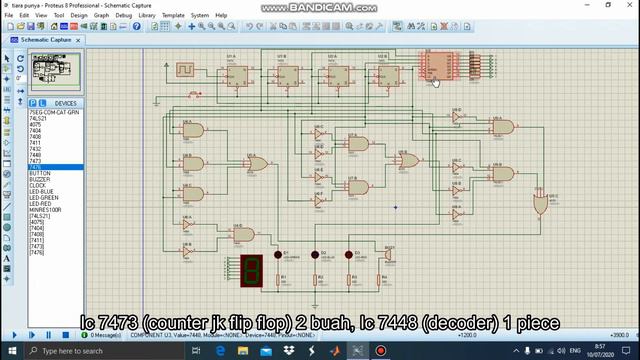
Task: Choose the Selection Mode arrow tool
Action: (x=7, y=58)
